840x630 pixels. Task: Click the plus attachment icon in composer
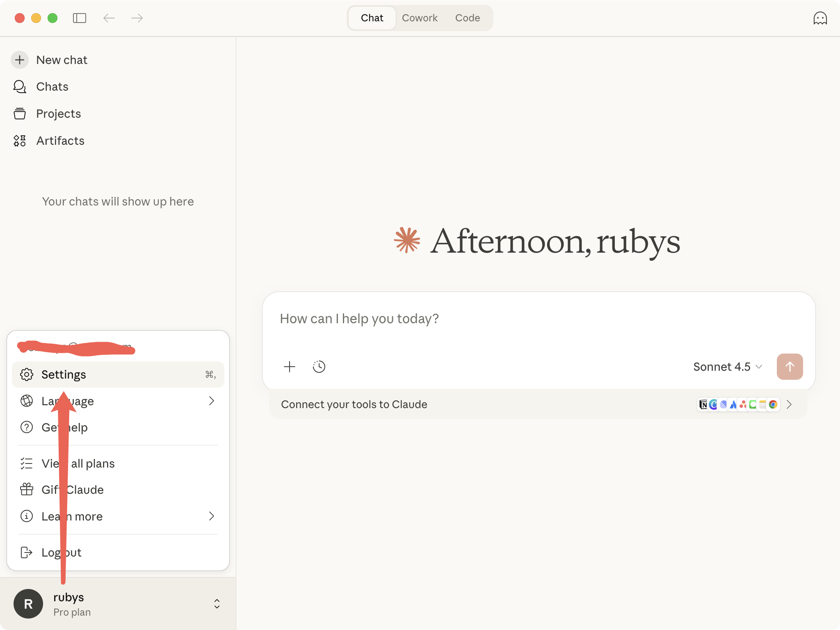coord(290,367)
